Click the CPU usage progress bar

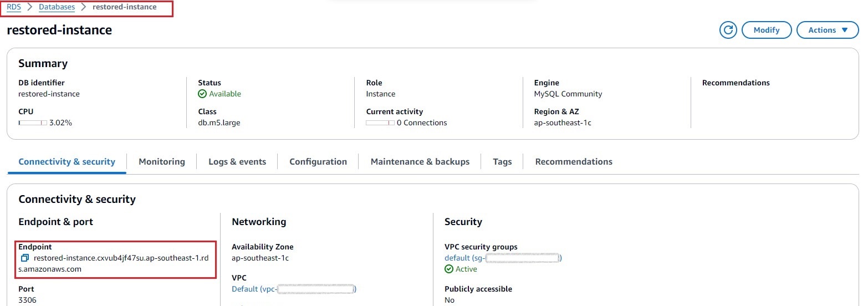coord(33,123)
